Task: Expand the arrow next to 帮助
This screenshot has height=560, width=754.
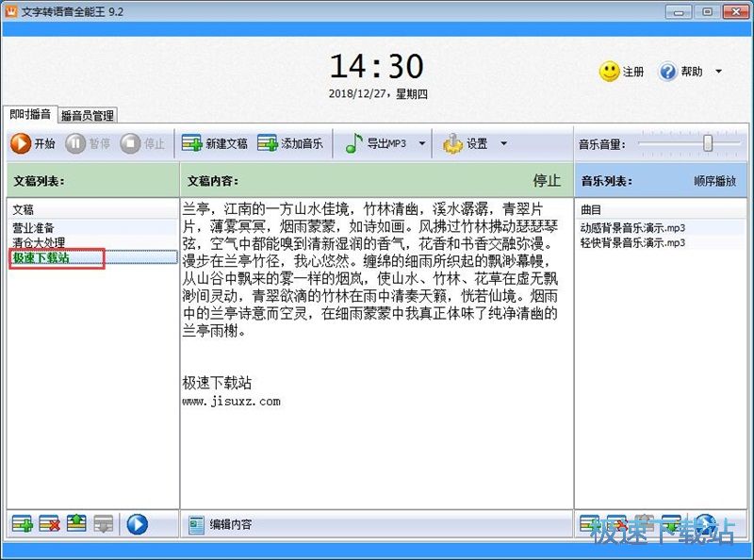Action: point(718,72)
